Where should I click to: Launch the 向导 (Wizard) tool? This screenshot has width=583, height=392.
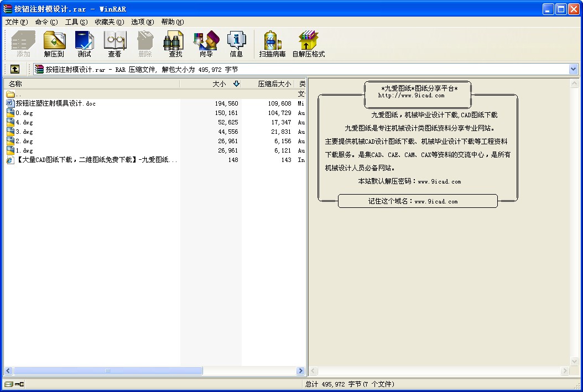[206, 44]
